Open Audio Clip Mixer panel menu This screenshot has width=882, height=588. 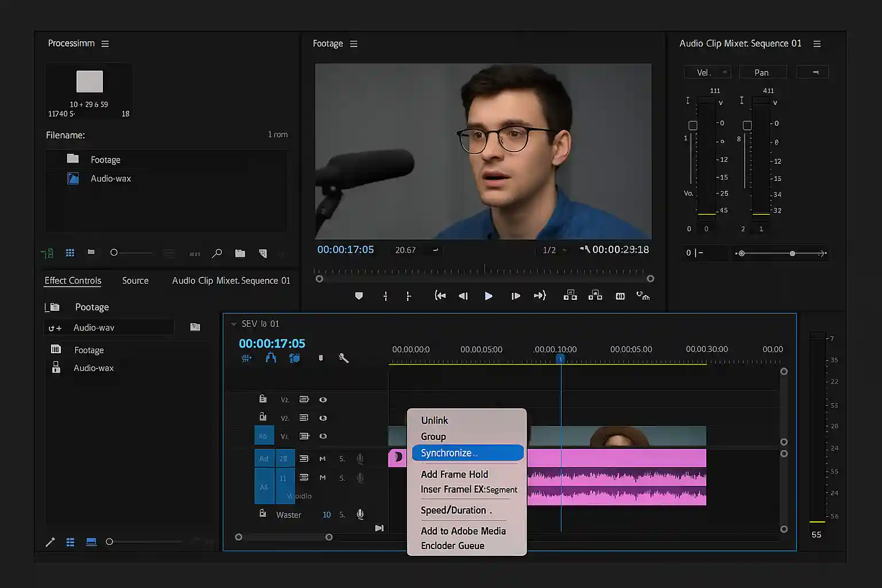point(817,44)
